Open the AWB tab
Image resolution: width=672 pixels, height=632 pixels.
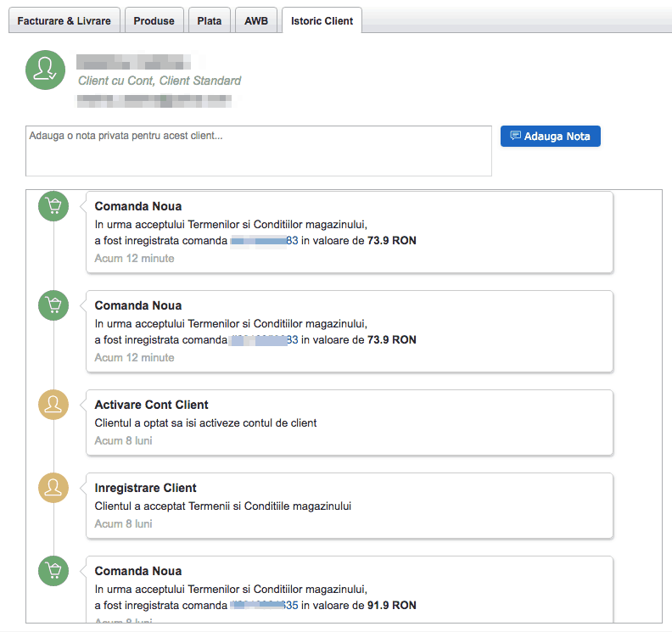pyautogui.click(x=255, y=21)
